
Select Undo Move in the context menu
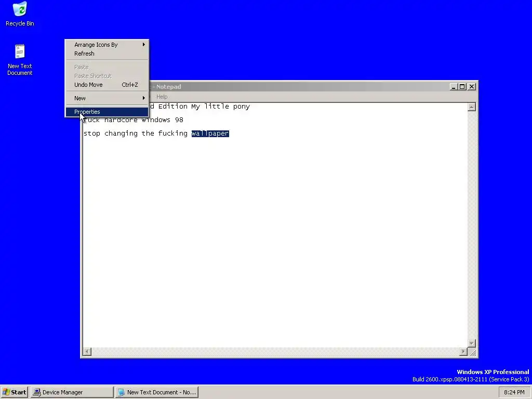107,85
